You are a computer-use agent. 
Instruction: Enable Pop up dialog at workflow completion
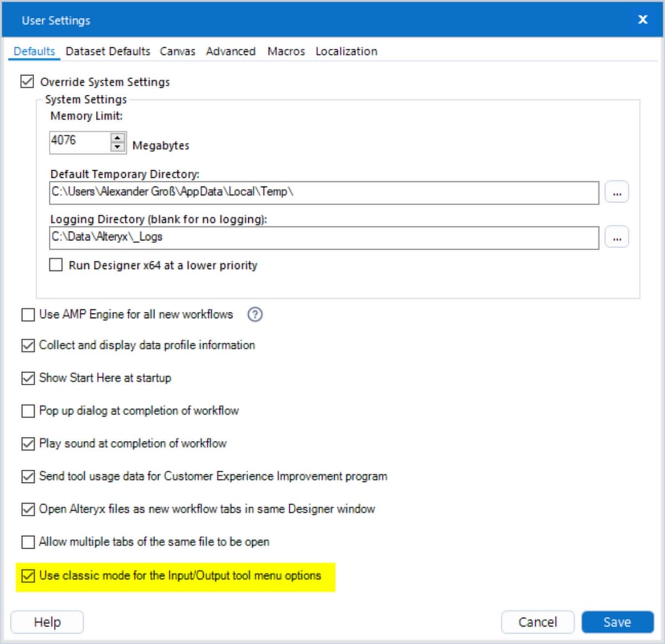point(28,411)
